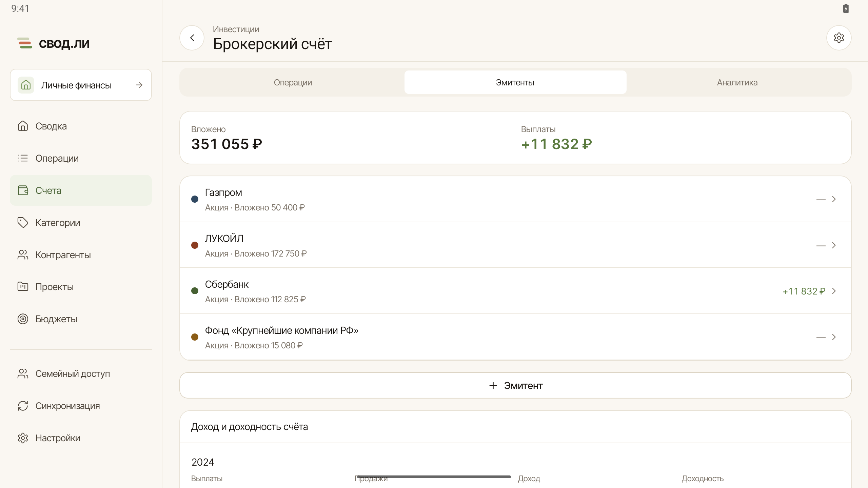The image size is (868, 488).
Task: Open Бюджеты sidebar link
Action: click(81, 319)
